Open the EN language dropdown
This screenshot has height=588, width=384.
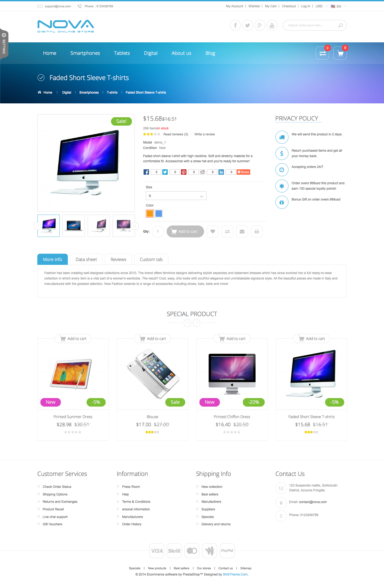pos(339,6)
